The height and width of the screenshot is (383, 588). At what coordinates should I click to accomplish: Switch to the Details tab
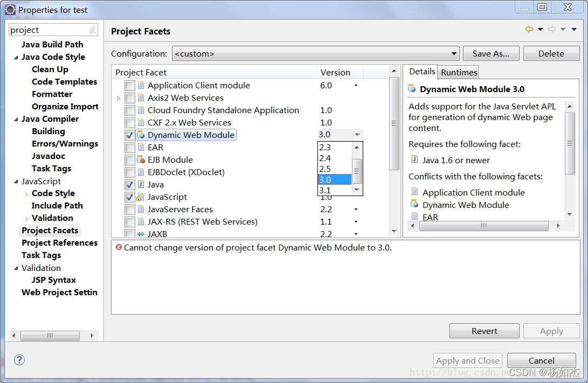coord(422,72)
